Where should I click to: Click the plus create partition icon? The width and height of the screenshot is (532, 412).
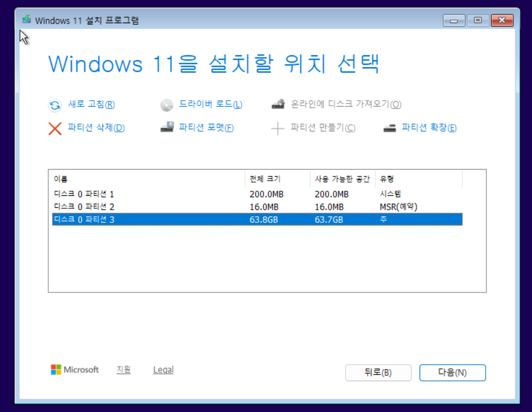[x=278, y=128]
